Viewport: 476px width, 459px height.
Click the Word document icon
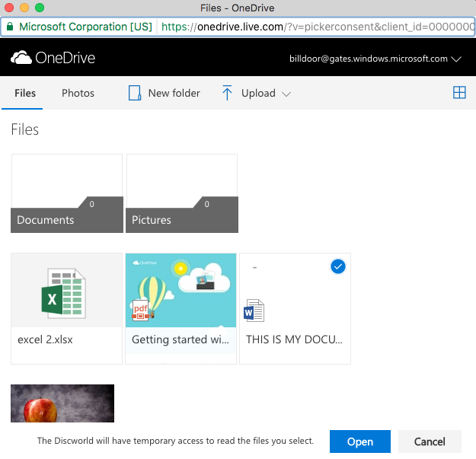pyautogui.click(x=254, y=311)
